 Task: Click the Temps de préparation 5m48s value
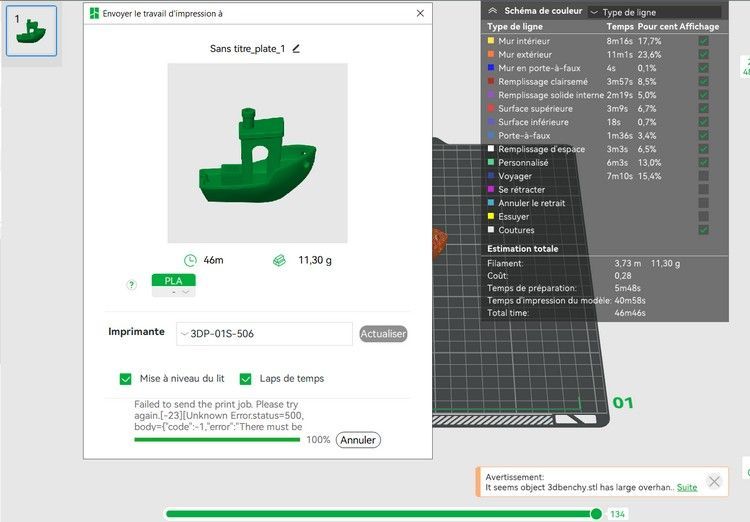628,288
